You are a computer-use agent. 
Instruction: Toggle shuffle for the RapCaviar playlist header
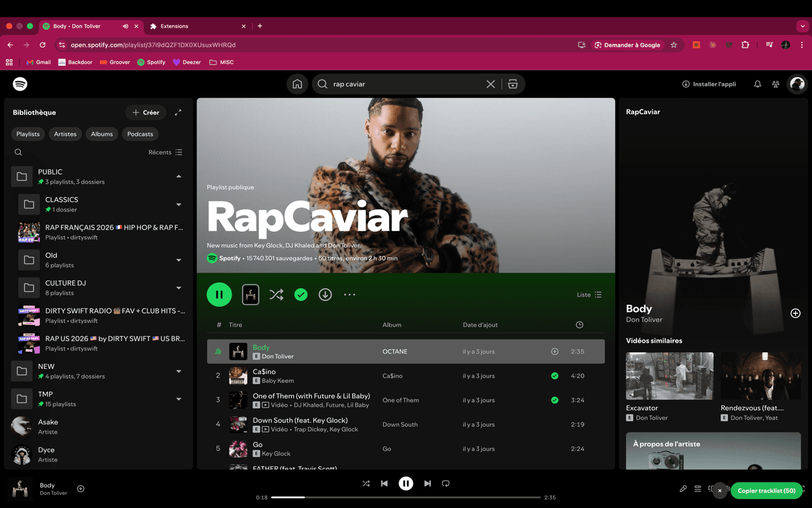[x=277, y=295]
